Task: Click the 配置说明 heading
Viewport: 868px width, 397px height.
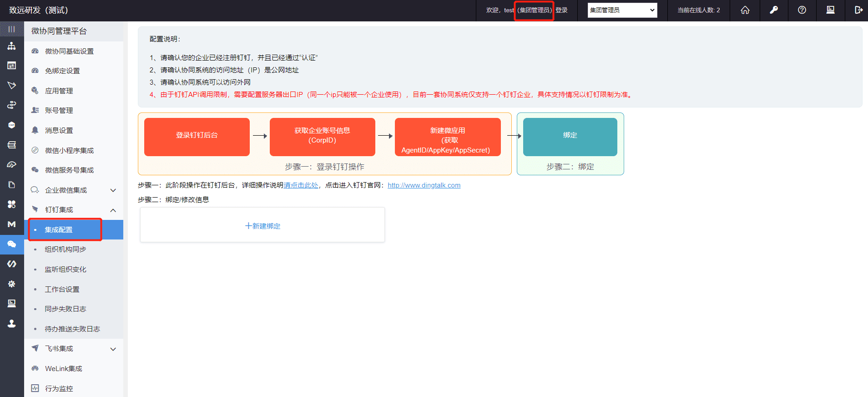Action: (165, 39)
